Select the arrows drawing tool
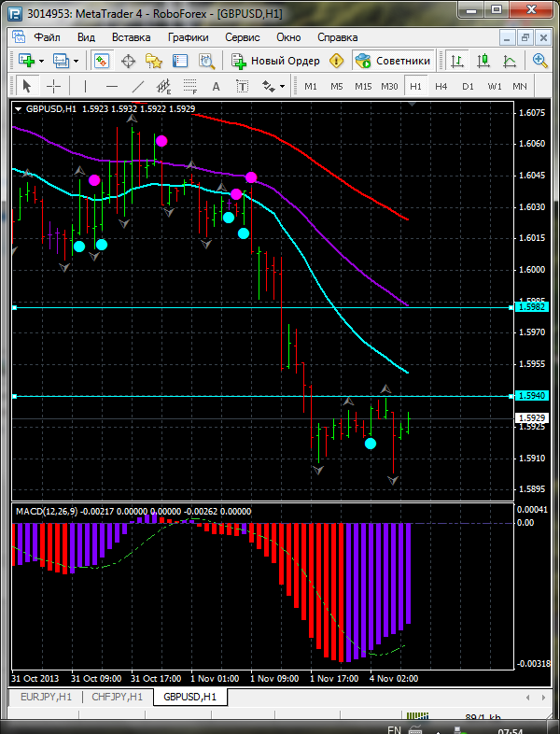The width and height of the screenshot is (560, 734). (268, 86)
